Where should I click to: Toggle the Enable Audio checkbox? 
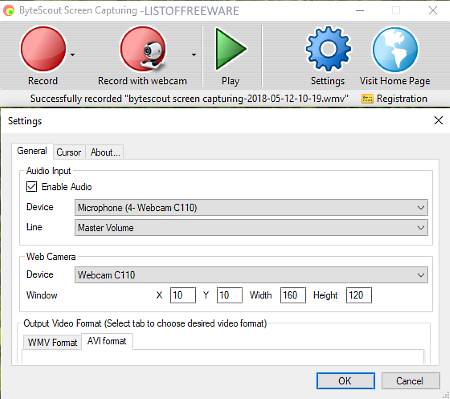pos(31,187)
